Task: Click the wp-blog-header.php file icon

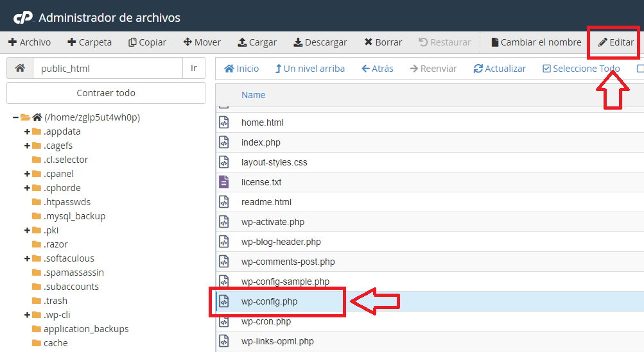Action: 224,242
